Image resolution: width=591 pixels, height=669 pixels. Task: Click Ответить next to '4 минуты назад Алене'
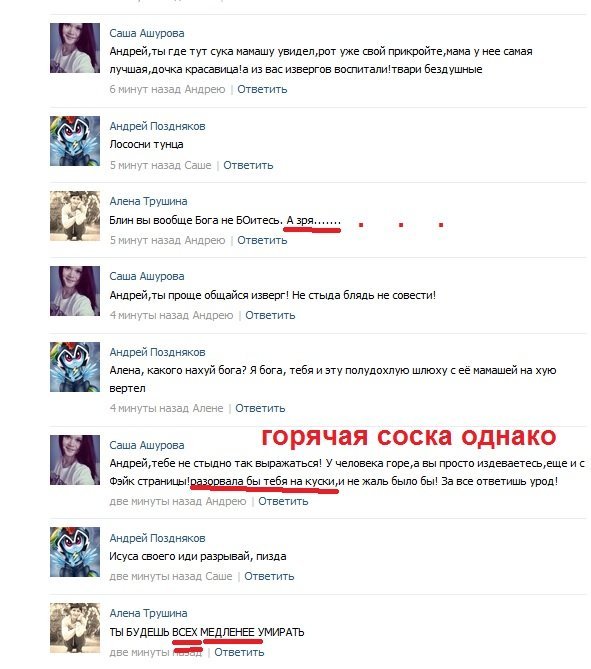tap(260, 409)
